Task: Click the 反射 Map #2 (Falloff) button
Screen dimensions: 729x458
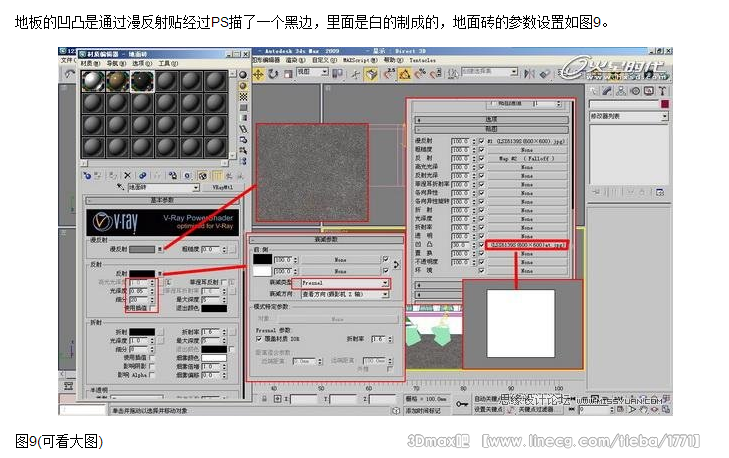Action: coord(527,159)
